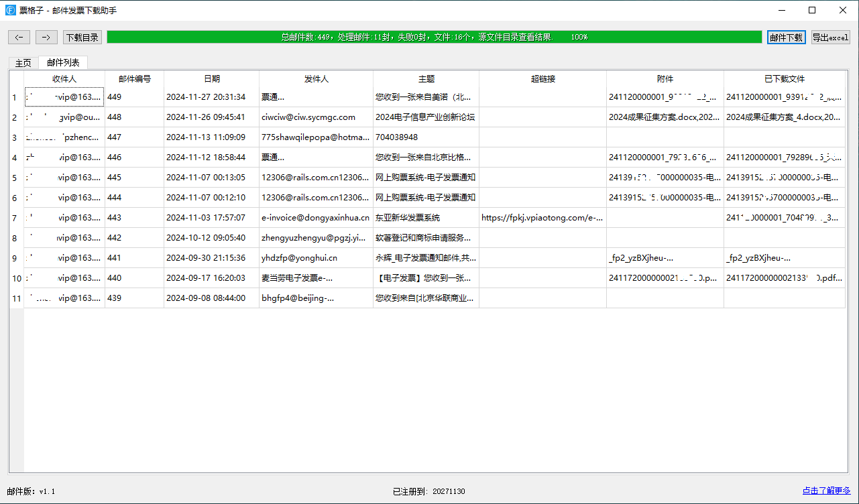Select row header number 11

click(17, 298)
